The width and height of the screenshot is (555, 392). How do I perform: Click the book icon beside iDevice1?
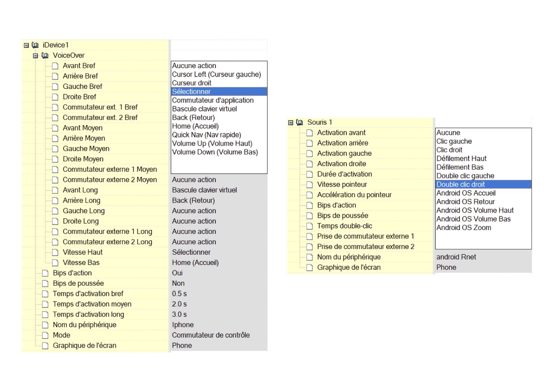pos(35,45)
